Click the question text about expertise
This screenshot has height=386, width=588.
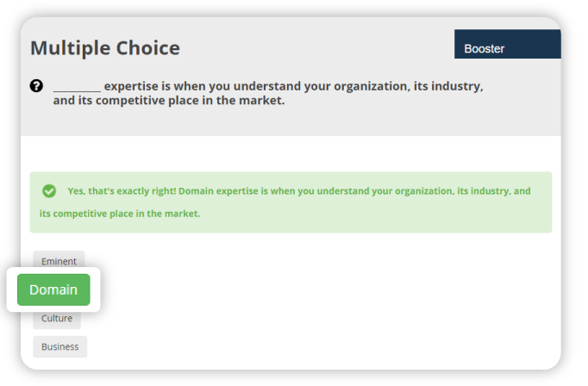tap(268, 93)
